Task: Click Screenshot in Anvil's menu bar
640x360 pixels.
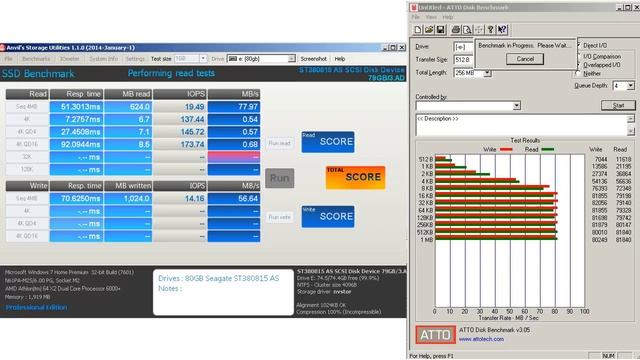Action: click(x=313, y=59)
